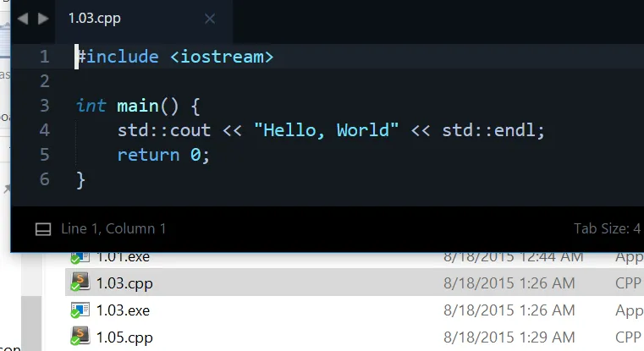Place cursor on the int keyword

coord(91,106)
